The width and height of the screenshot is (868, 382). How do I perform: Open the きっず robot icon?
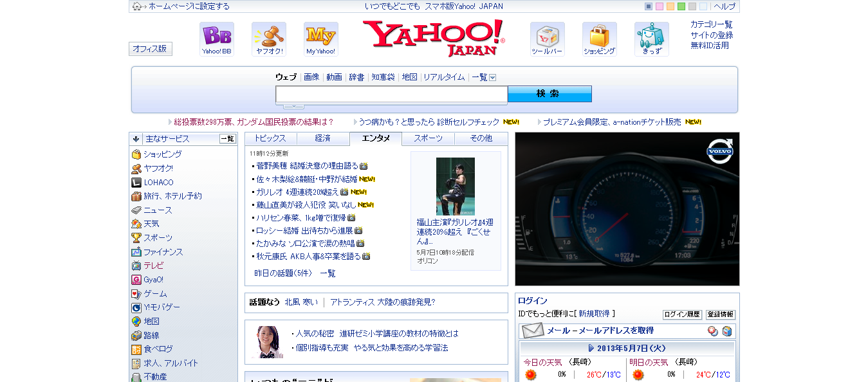coord(652,39)
